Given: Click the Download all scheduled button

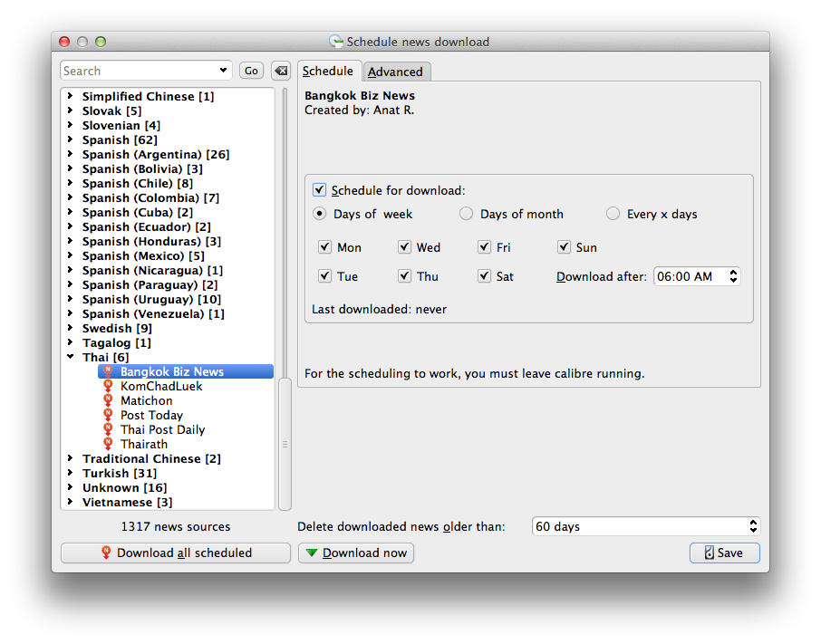Looking at the screenshot, I should 176,553.
